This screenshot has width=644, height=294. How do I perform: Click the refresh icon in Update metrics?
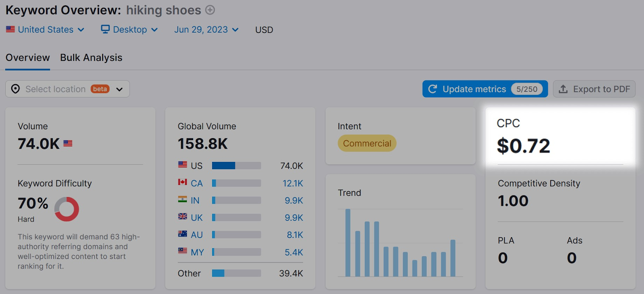pyautogui.click(x=433, y=89)
